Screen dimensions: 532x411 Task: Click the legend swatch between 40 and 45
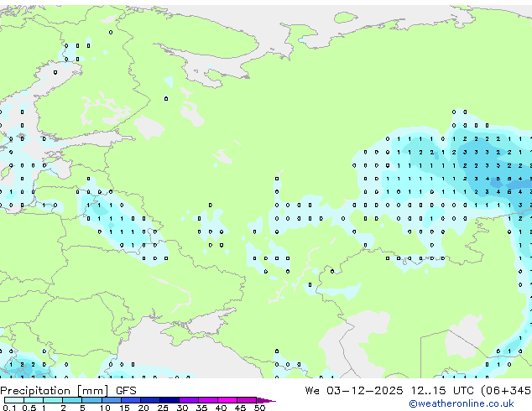coord(227,400)
